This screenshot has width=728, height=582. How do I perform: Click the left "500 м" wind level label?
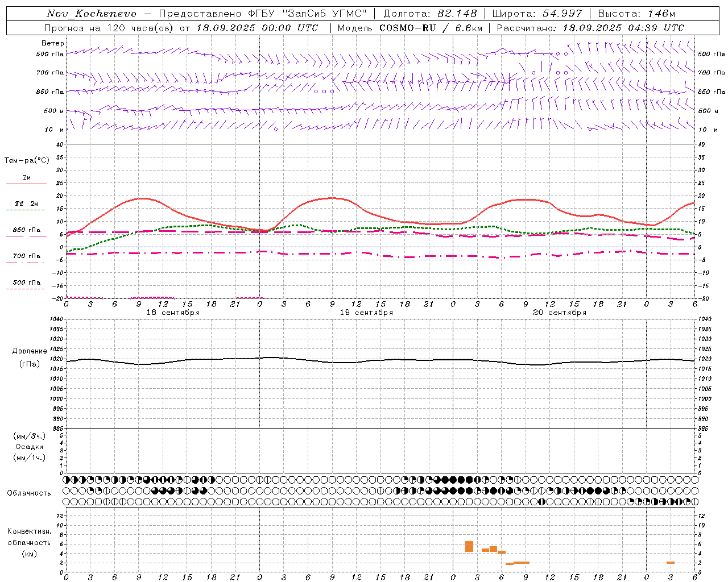(x=54, y=111)
